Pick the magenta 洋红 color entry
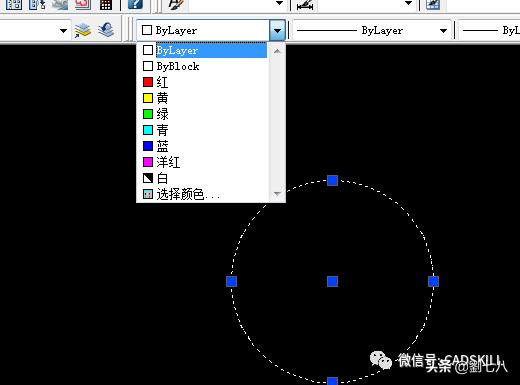The width and height of the screenshot is (520, 385). click(x=205, y=162)
